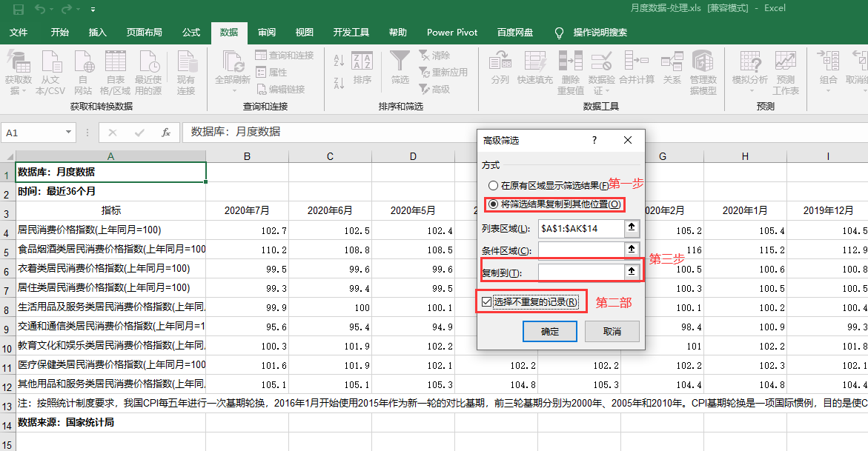This screenshot has width=868, height=451.
Task: Click the 分列 text to columns icon
Action: [500, 67]
